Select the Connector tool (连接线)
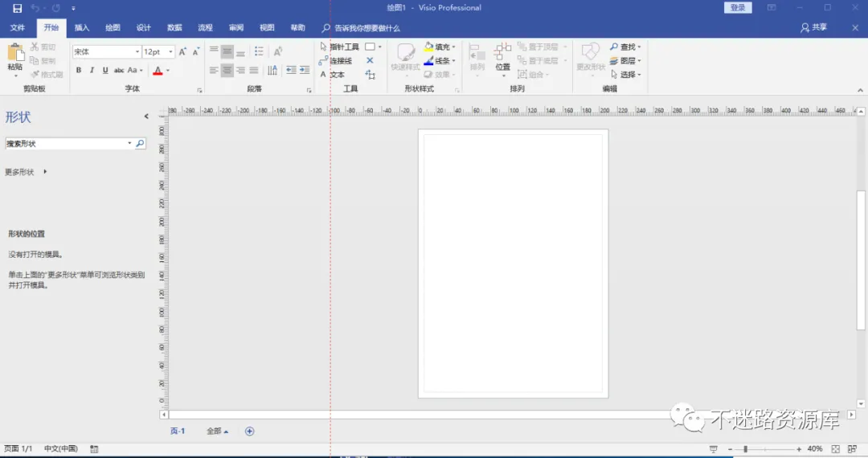Image resolution: width=868 pixels, height=458 pixels. [x=335, y=61]
